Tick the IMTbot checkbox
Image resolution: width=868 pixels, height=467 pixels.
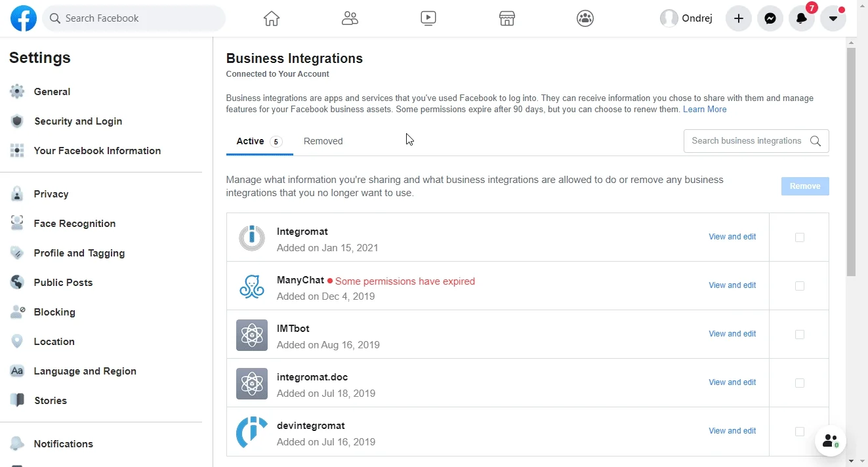click(800, 335)
